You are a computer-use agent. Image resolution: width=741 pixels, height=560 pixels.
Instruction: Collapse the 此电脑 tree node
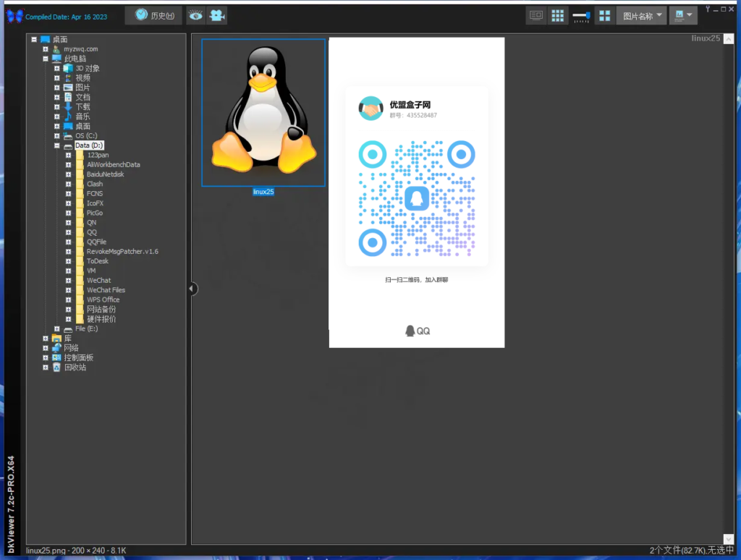46,59
